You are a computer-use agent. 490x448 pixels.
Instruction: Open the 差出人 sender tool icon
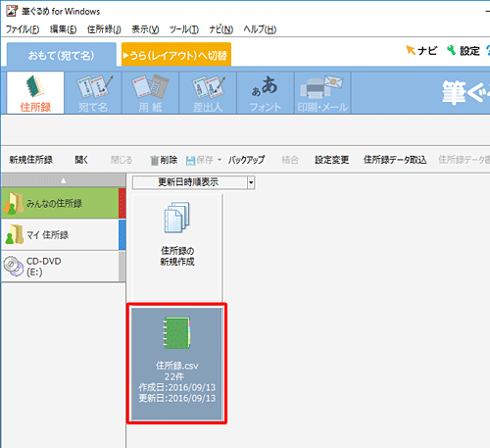[208, 93]
